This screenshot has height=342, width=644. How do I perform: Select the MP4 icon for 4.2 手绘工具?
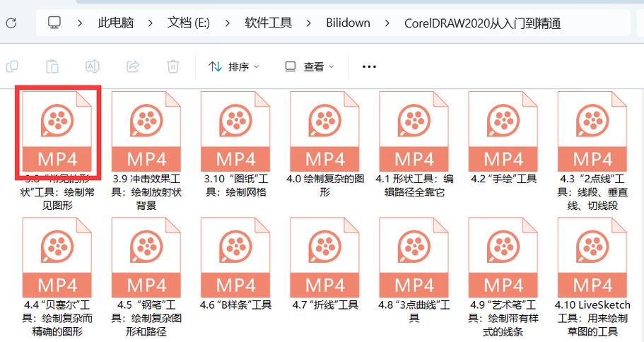[503, 131]
